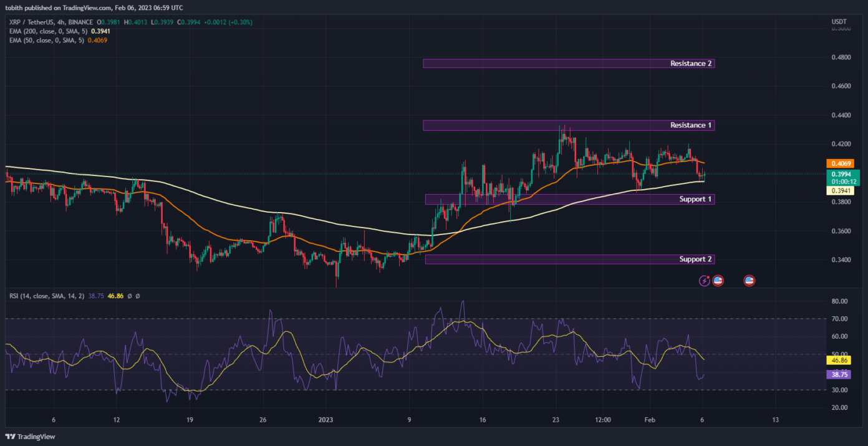Select the purple lightning events icon on the chart

pyautogui.click(x=704, y=280)
